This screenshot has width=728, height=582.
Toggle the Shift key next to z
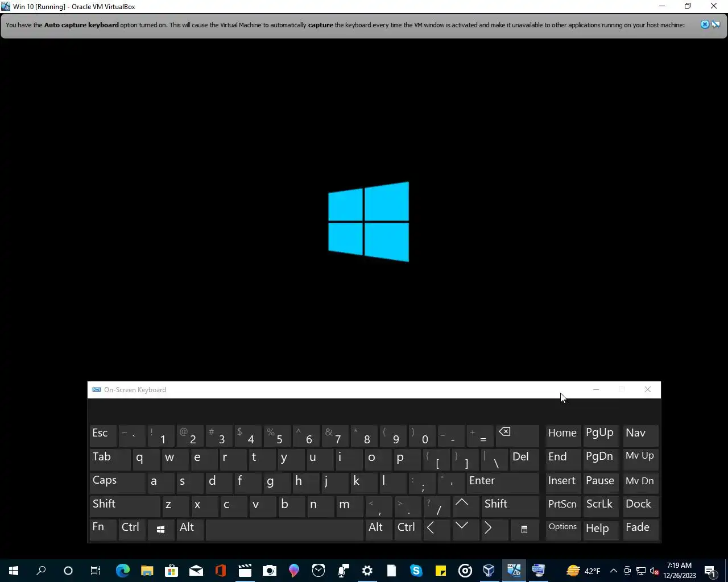(125, 506)
